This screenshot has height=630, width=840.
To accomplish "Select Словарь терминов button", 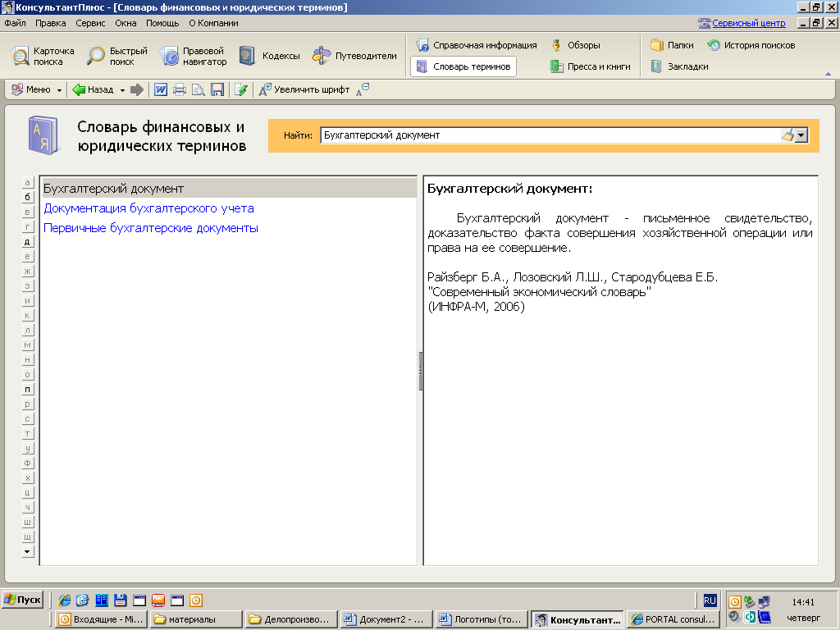I will click(463, 66).
